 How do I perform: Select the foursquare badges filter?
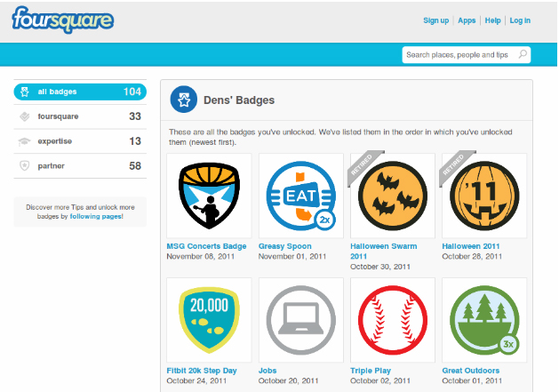click(x=80, y=116)
